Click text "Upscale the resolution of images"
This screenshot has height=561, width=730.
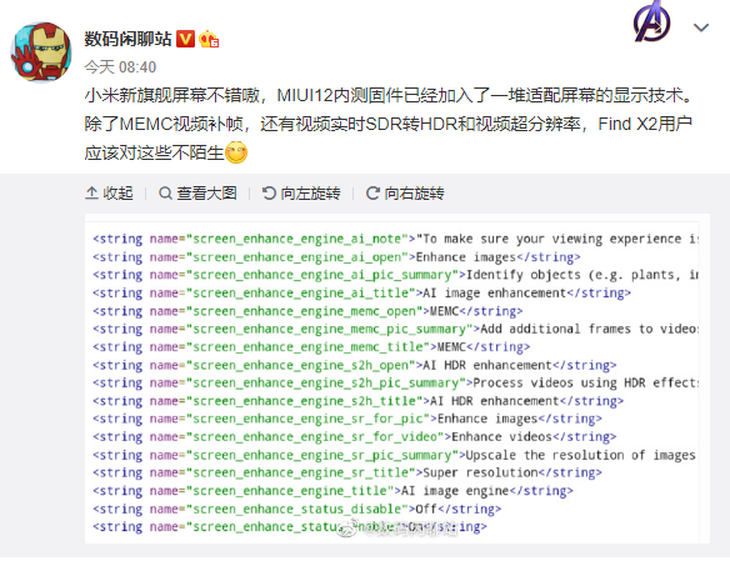[x=581, y=455]
